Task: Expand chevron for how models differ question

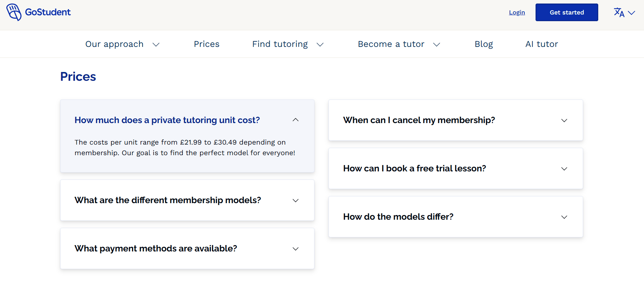Action: [x=564, y=217]
